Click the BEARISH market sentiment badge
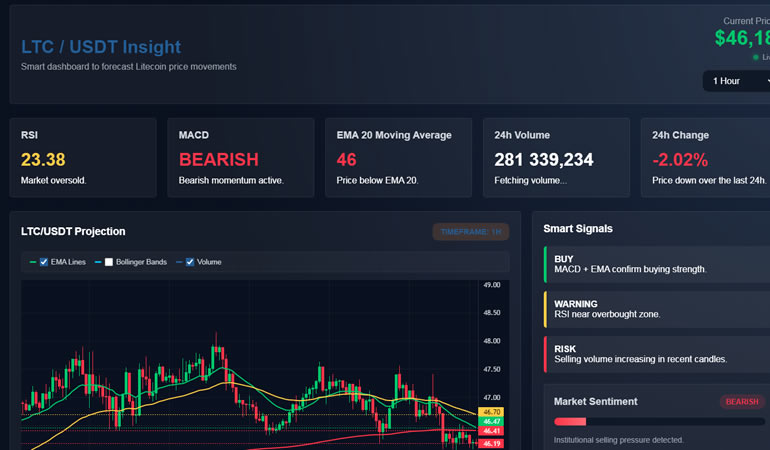770x450 pixels. (742, 402)
